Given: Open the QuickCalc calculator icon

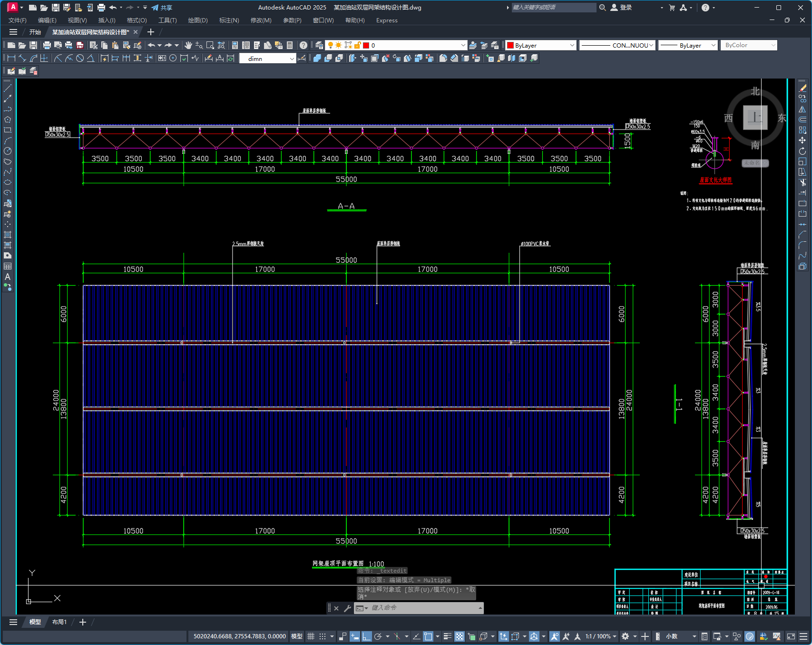Looking at the screenshot, I should click(290, 45).
